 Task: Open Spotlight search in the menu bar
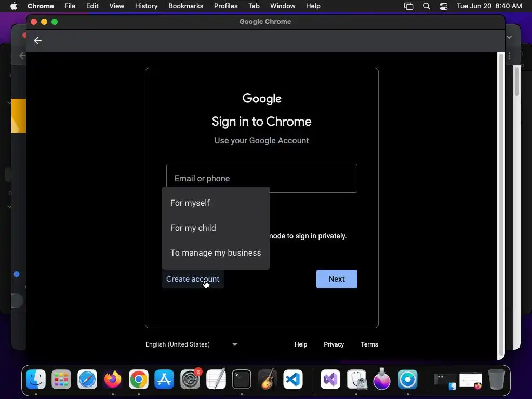pos(427,6)
